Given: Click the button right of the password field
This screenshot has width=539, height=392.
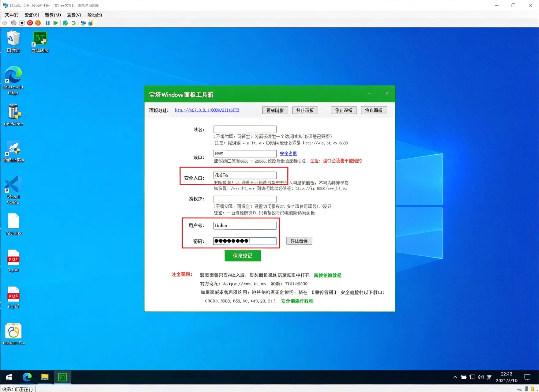Looking at the screenshot, I should (299, 241).
